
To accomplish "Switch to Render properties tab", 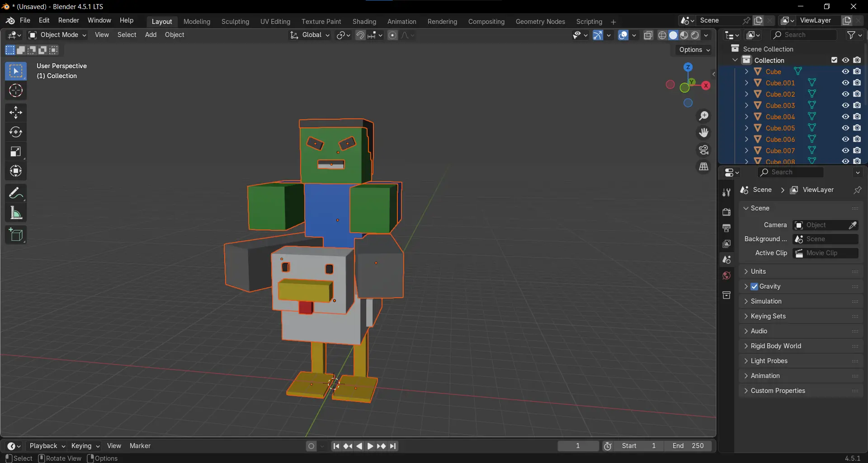I will point(726,211).
